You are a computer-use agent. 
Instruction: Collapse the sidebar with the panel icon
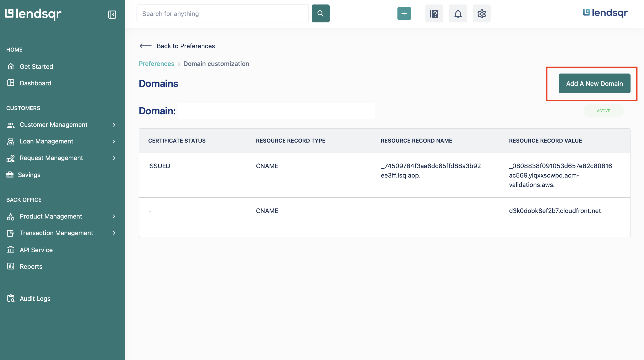click(112, 14)
